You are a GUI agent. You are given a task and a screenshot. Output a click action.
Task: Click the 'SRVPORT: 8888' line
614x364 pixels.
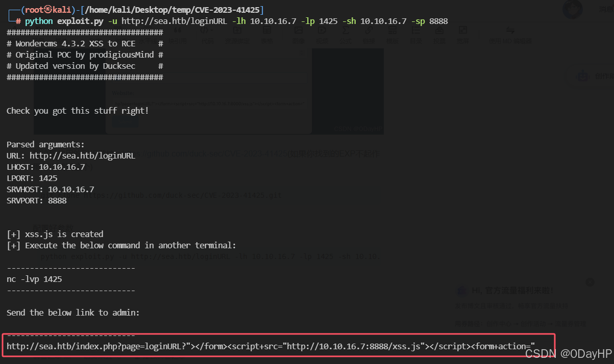[x=37, y=201]
